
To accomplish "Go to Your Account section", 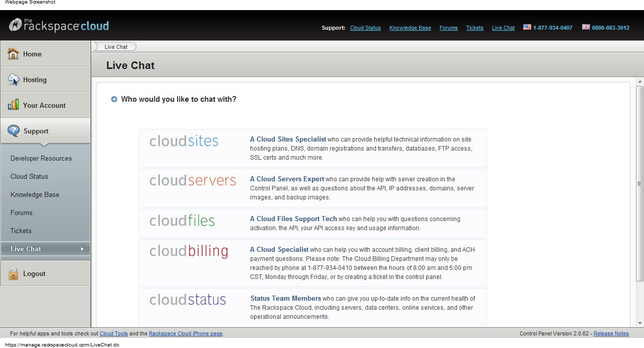I will coord(45,105).
